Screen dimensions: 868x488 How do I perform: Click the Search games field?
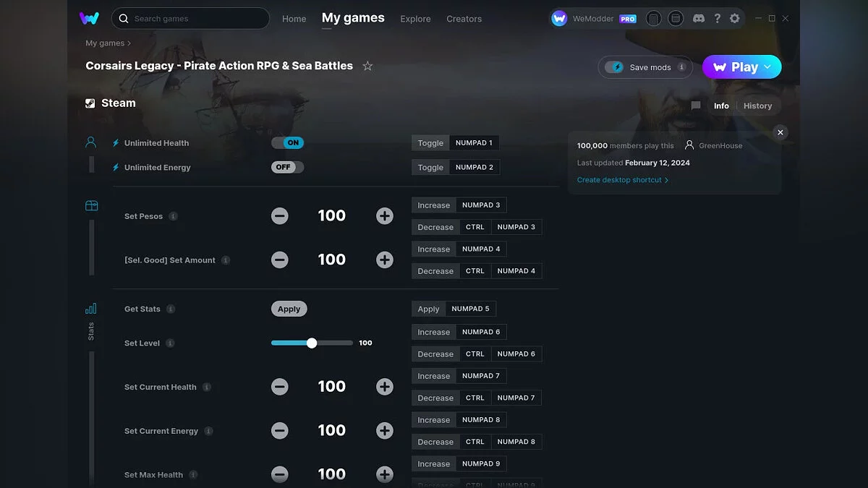coord(190,18)
